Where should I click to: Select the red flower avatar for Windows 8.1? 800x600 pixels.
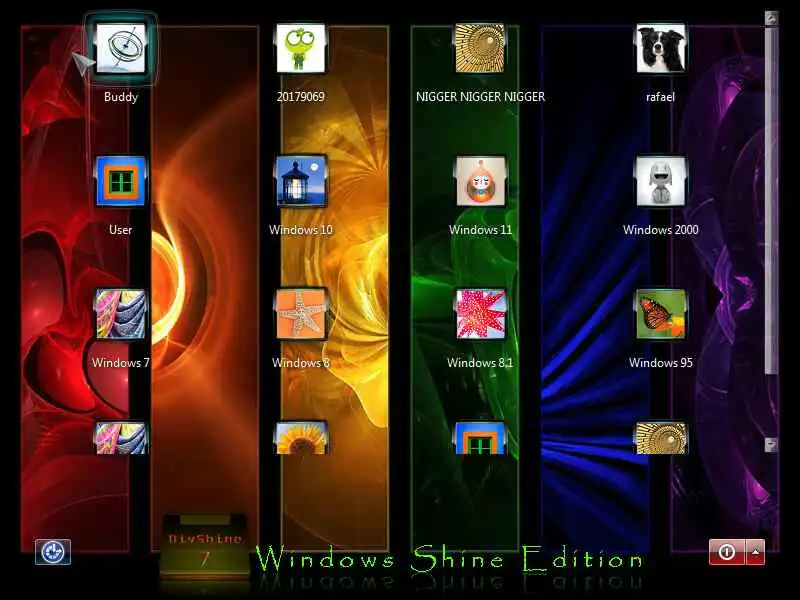pos(480,314)
